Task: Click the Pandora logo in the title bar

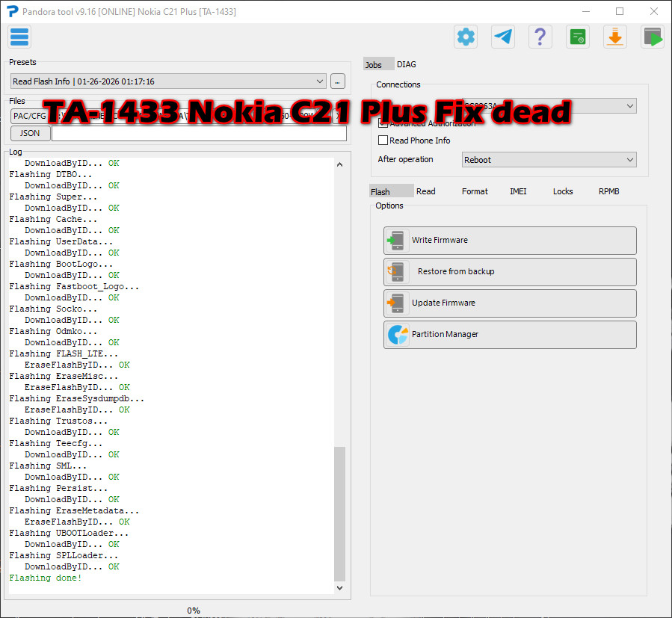Action: (13, 11)
